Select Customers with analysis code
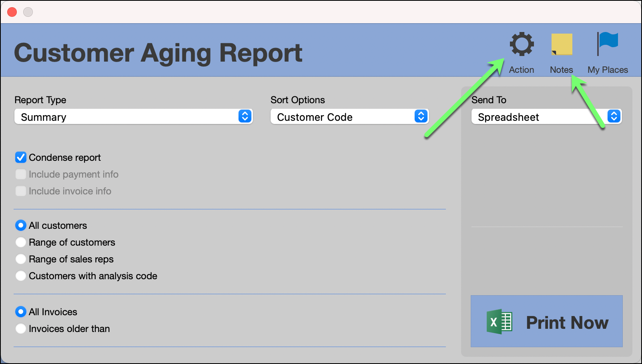This screenshot has width=642, height=364. pos(20,276)
